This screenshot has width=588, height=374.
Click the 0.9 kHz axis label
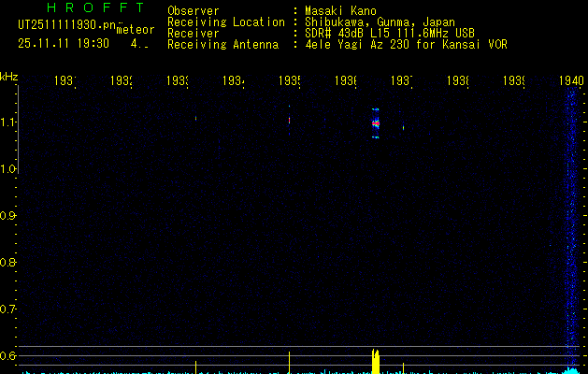[x=7, y=216]
